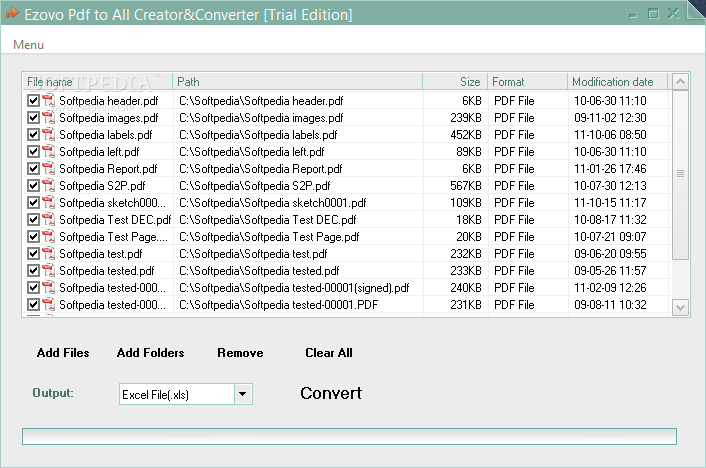Click the file list scroll up arrow
Screen dimensions: 706x468
(x=680, y=82)
